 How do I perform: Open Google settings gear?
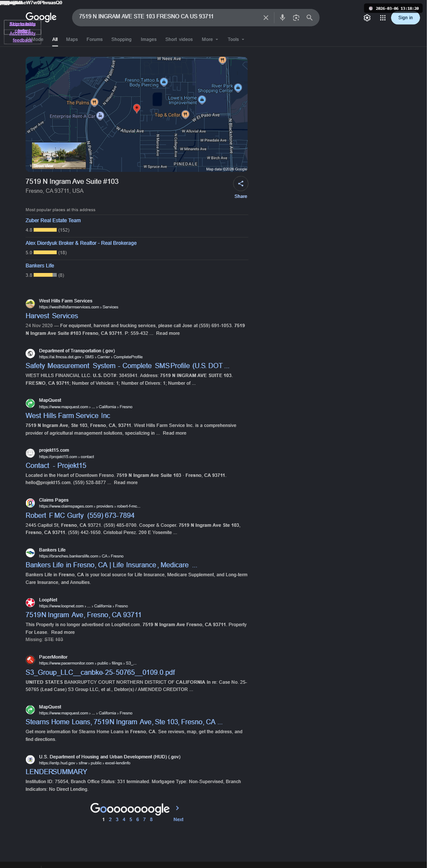click(367, 18)
